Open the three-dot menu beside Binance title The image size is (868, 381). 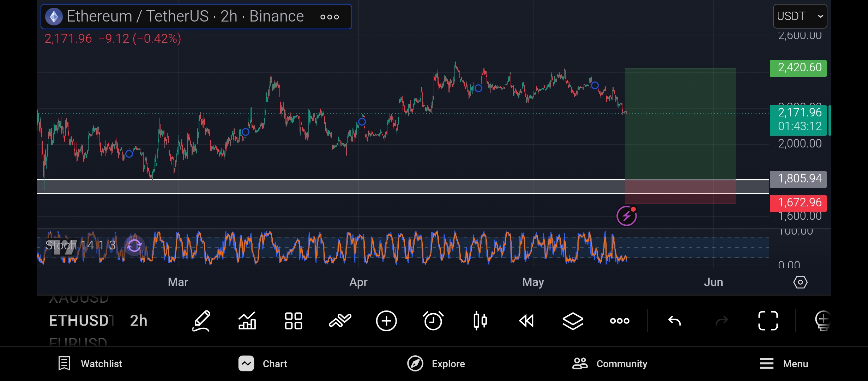coord(330,17)
